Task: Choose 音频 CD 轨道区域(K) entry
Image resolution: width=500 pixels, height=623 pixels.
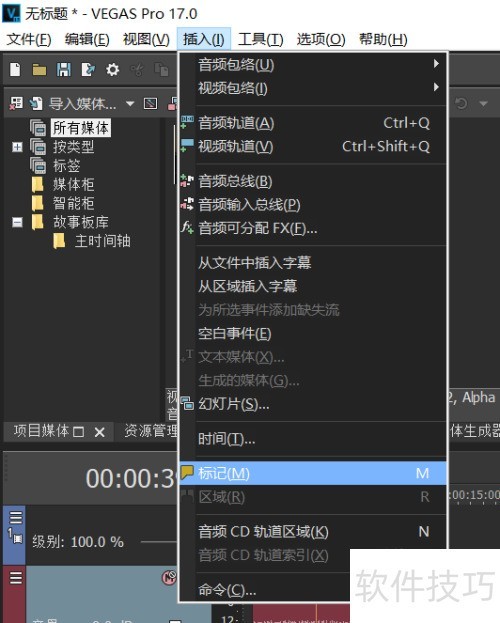Action: pyautogui.click(x=313, y=531)
